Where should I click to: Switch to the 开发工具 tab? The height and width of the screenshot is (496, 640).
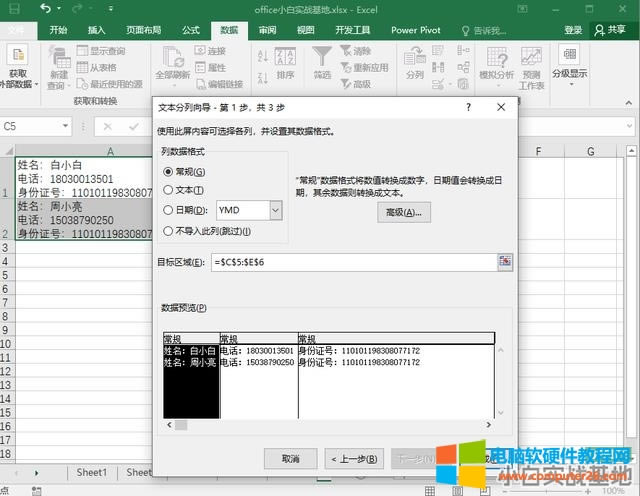[353, 30]
